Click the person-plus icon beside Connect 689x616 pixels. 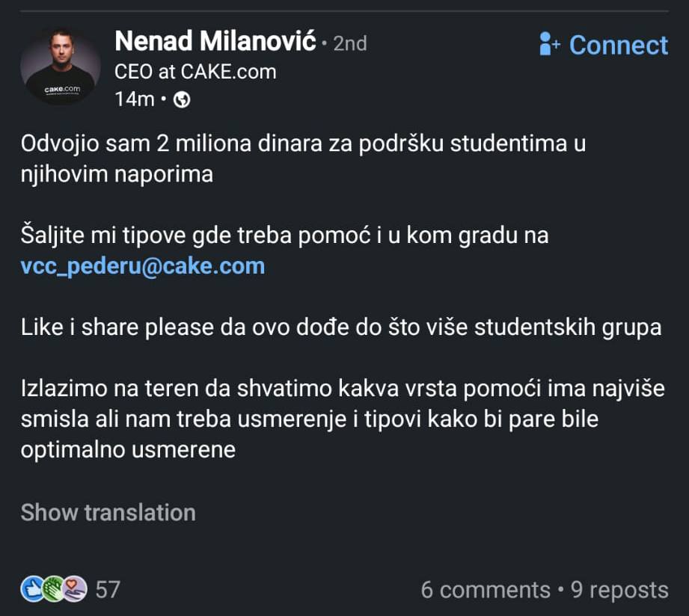pyautogui.click(x=550, y=45)
